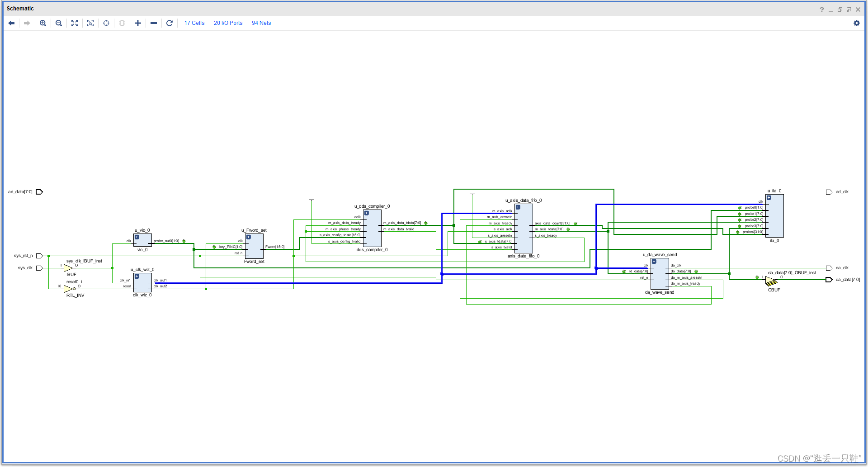Image resolution: width=868 pixels, height=467 pixels.
Task: Click the back arrow in schematic toolbar
Action: tap(12, 23)
